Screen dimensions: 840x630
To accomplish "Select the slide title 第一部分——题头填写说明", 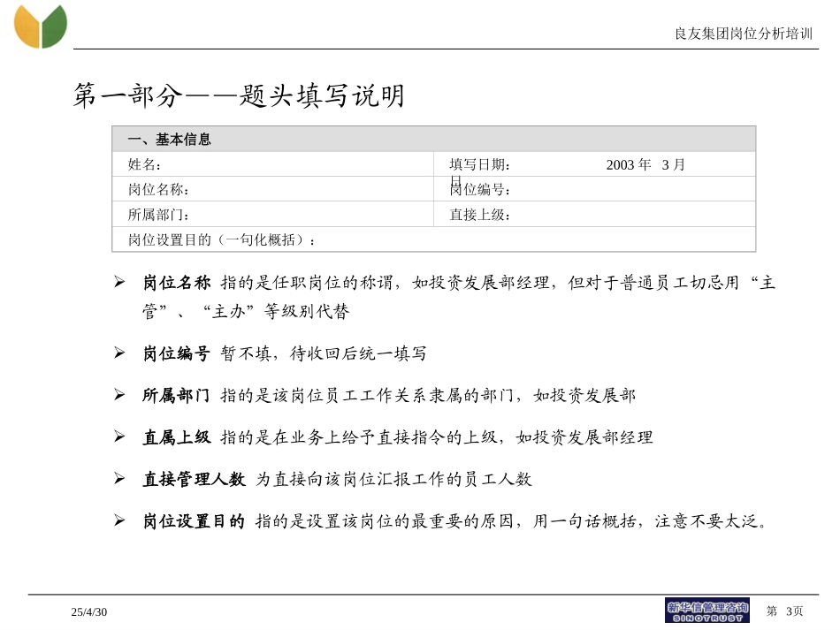I will pyautogui.click(x=239, y=95).
